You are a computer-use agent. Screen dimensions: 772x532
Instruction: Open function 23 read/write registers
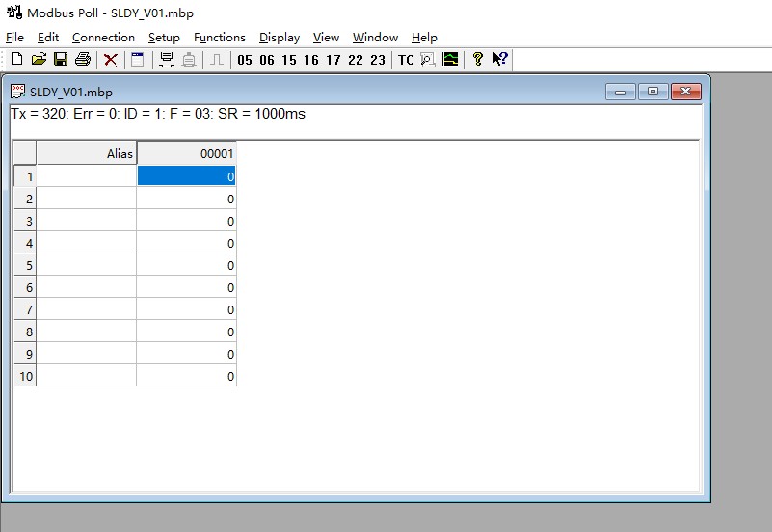378,60
